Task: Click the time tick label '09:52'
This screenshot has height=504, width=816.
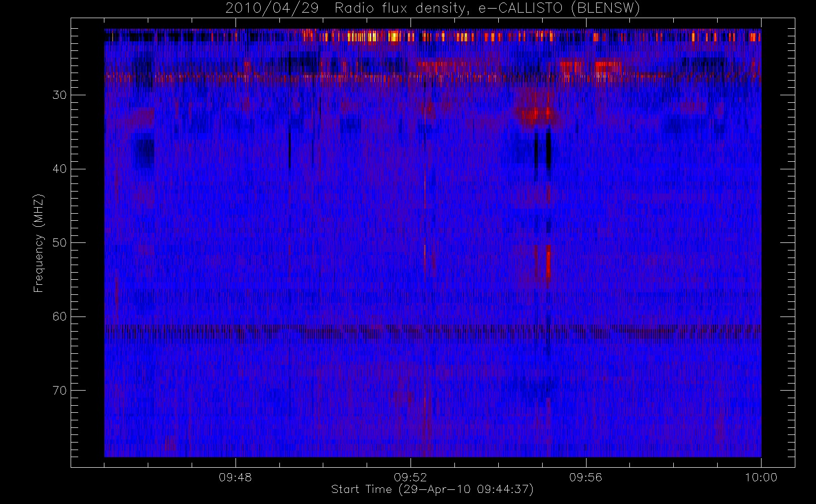Action: 411,477
